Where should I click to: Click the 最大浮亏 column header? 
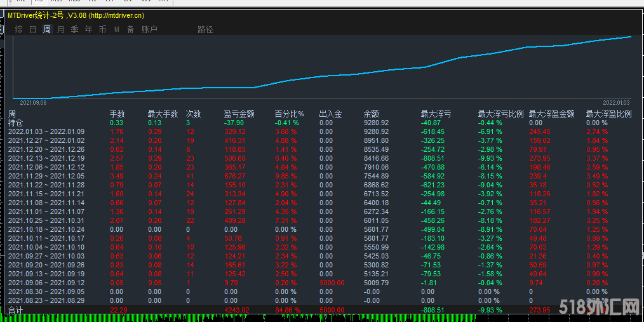coord(436,114)
